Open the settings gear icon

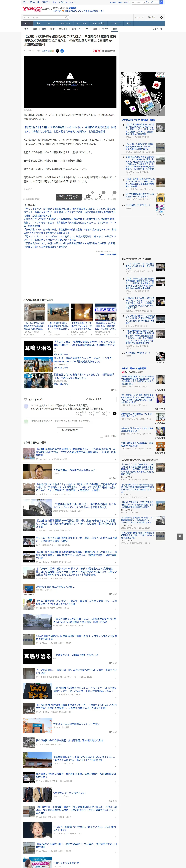point(161,17)
